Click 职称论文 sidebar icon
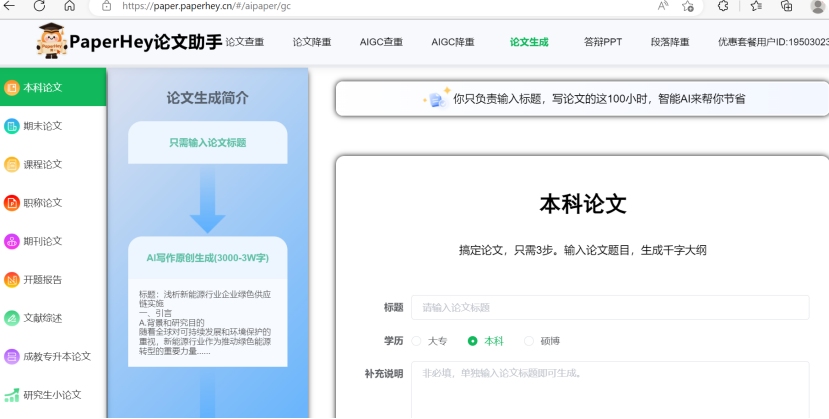 coord(12,203)
